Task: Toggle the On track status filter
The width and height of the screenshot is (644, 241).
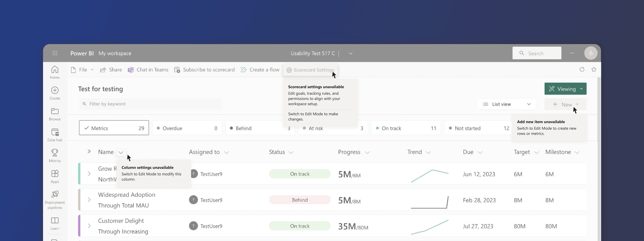Action: 406,128
